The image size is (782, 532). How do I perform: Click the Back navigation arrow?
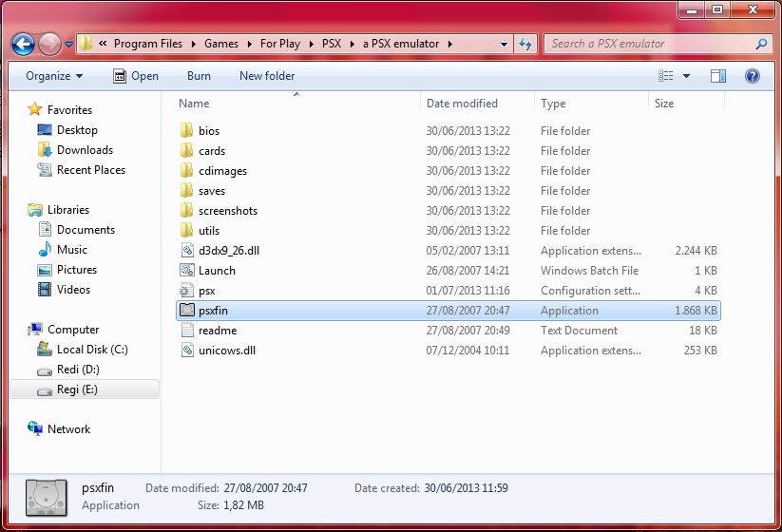click(x=23, y=44)
